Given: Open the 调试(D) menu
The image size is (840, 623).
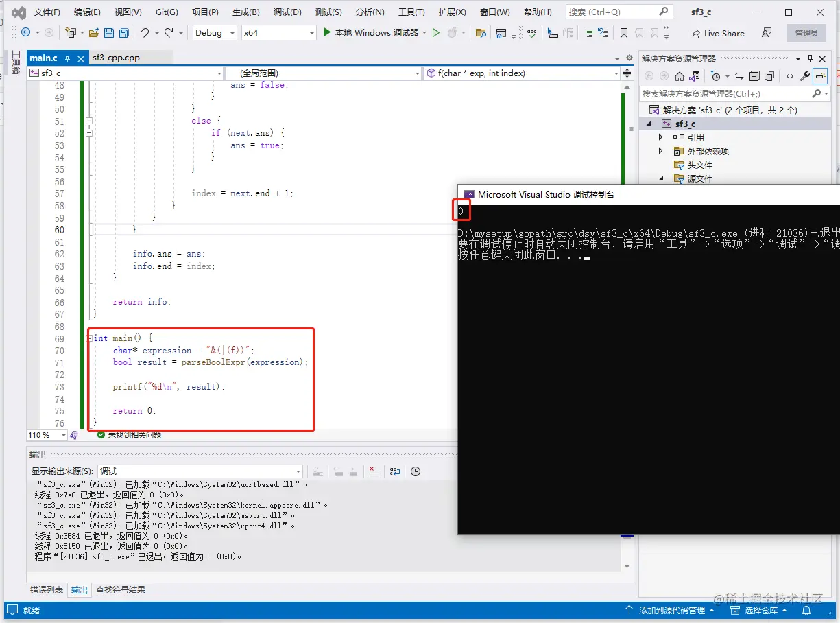Looking at the screenshot, I should tap(287, 12).
